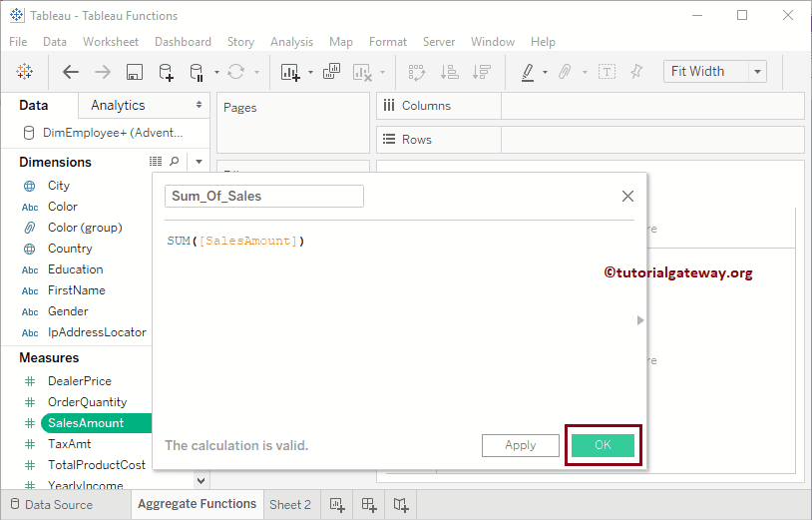The width and height of the screenshot is (812, 520).
Task: Open the File menu
Action: tap(18, 42)
